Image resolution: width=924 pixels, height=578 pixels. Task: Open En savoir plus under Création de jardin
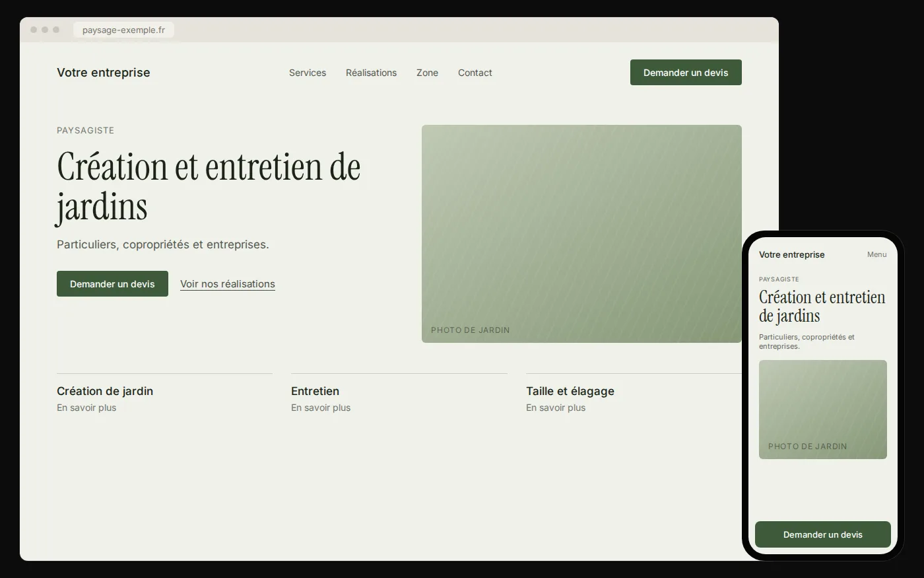tap(86, 408)
